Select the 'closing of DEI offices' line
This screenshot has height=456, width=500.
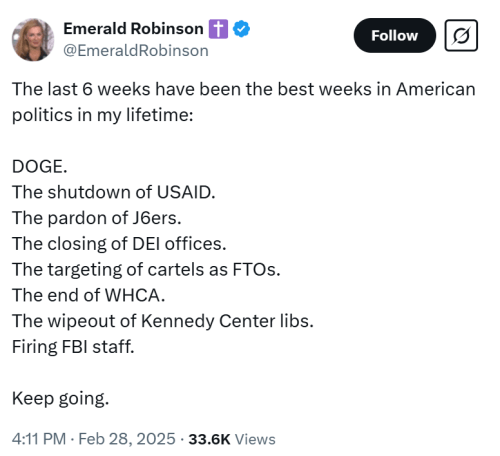coord(119,244)
